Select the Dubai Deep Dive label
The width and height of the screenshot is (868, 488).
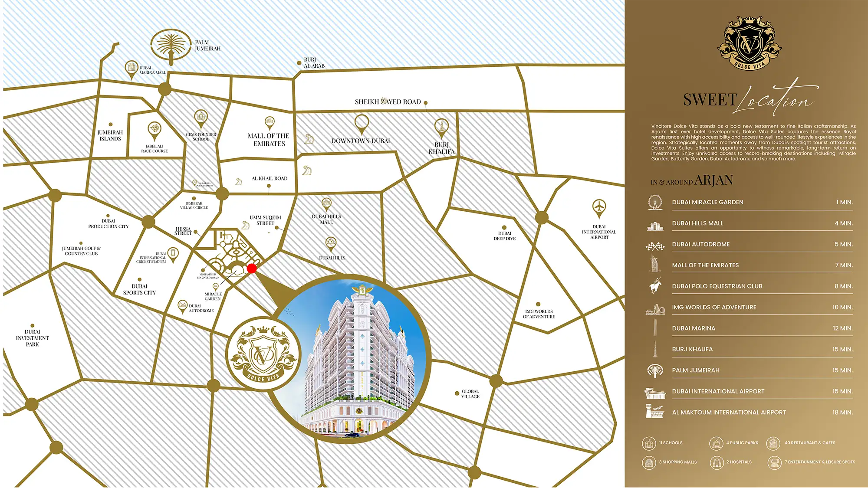[505, 236]
